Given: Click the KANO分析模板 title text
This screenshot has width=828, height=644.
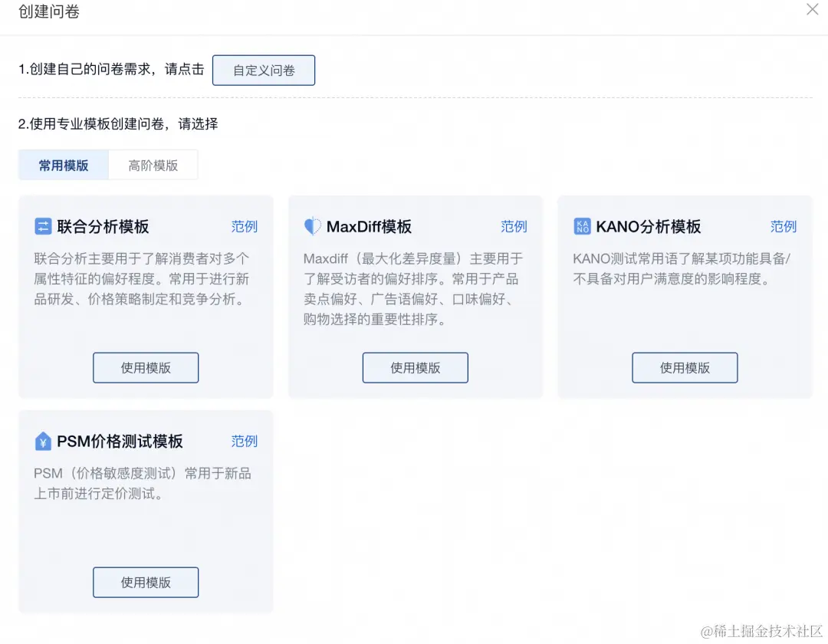Looking at the screenshot, I should pyautogui.click(x=657, y=226).
